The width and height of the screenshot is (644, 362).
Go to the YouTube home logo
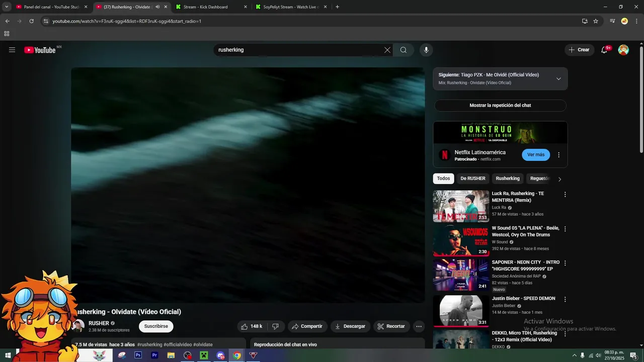pyautogui.click(x=40, y=50)
